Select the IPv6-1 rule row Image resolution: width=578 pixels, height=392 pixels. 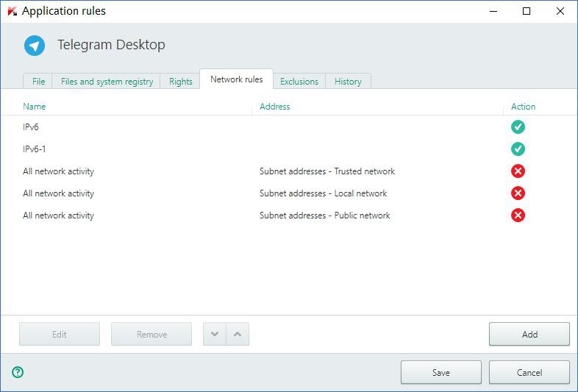tap(289, 149)
